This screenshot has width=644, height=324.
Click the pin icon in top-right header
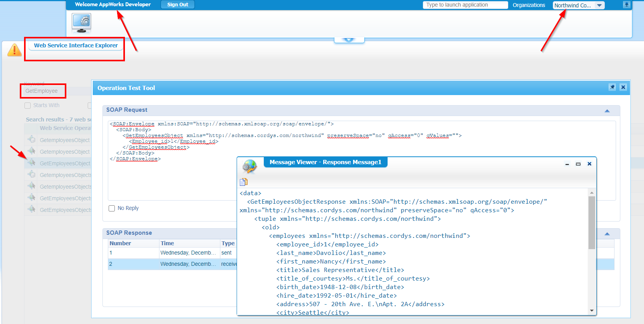(627, 5)
